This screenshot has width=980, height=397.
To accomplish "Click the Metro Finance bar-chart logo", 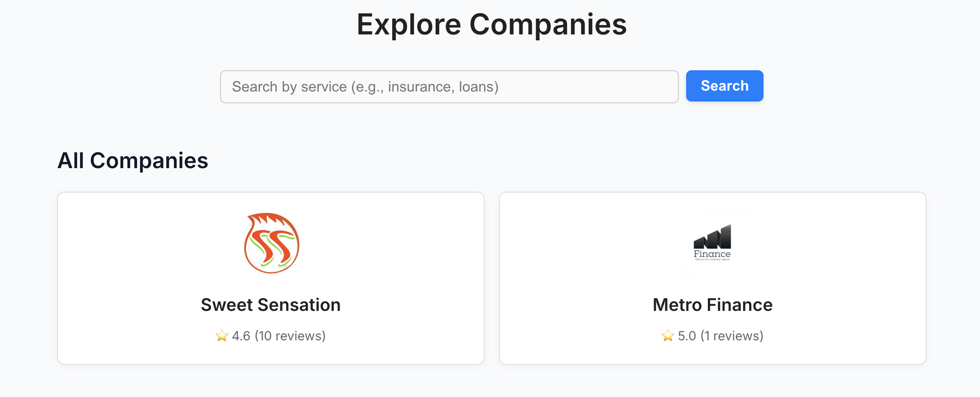I will coord(712,242).
